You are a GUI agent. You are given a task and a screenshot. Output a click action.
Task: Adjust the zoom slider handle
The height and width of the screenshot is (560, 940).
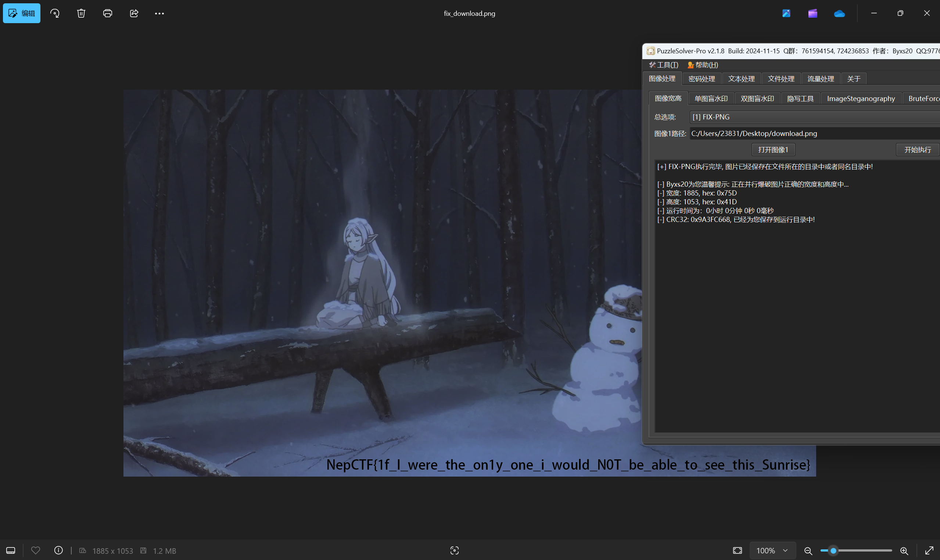coord(833,550)
